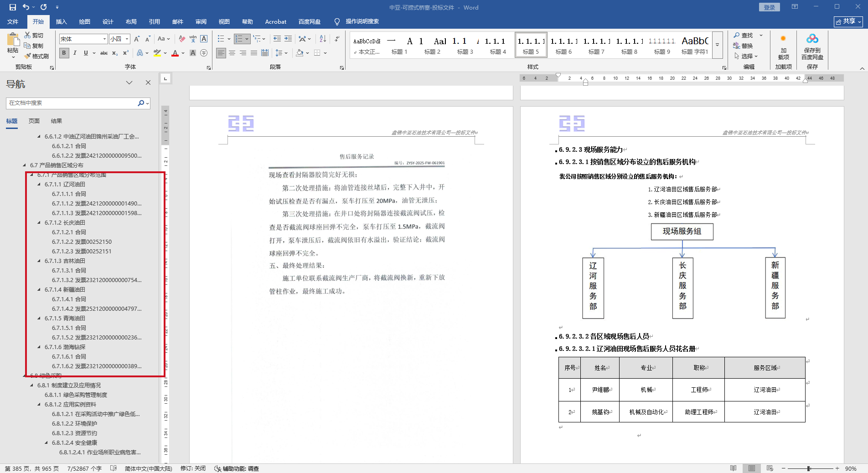Adjust the zoom slider in status bar

pos(809,468)
